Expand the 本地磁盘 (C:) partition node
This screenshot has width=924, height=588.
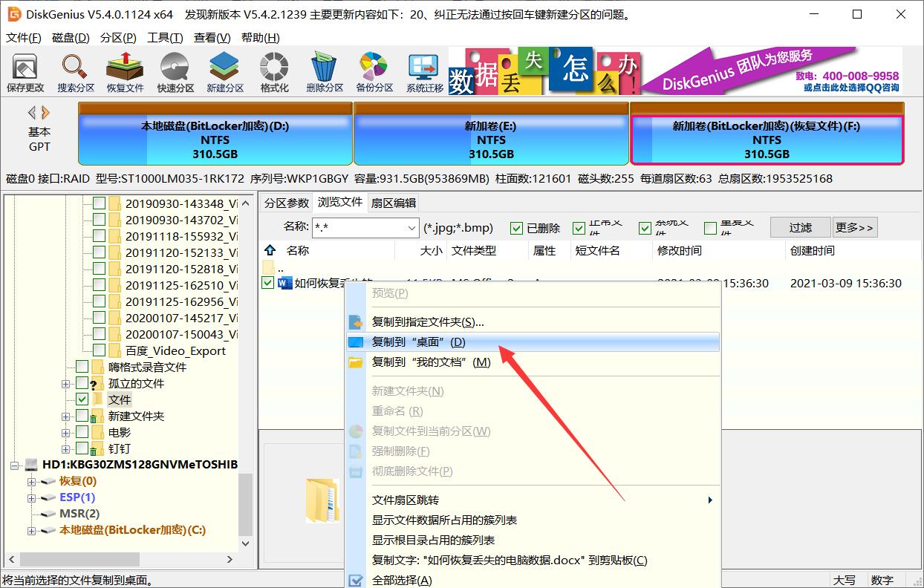[x=31, y=531]
